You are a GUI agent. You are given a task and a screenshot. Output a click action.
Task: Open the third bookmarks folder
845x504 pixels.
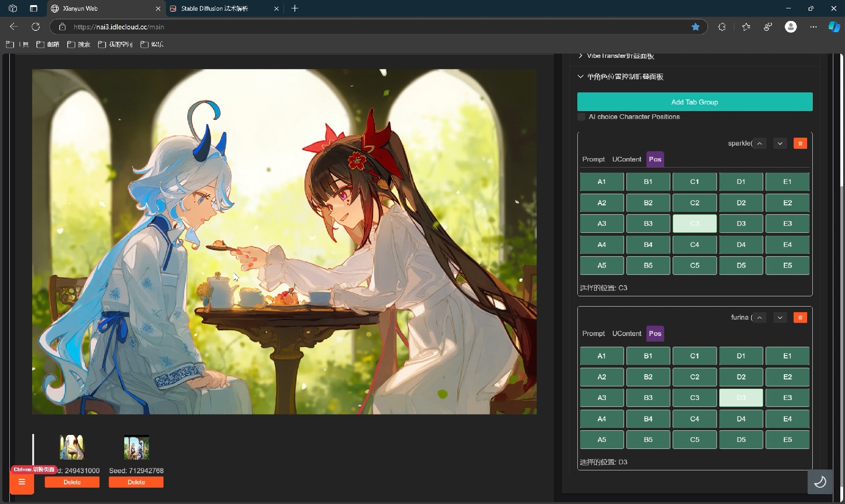coord(78,44)
